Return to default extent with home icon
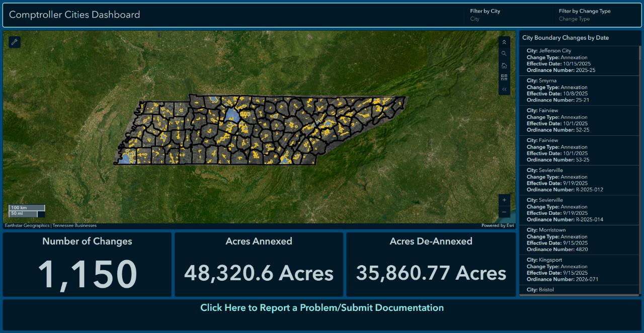 click(x=504, y=65)
